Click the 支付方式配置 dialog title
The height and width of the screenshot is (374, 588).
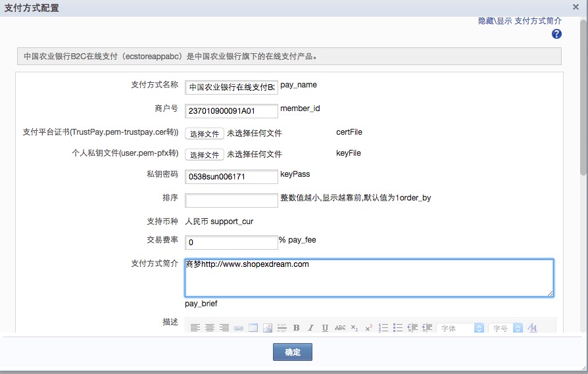(x=32, y=8)
